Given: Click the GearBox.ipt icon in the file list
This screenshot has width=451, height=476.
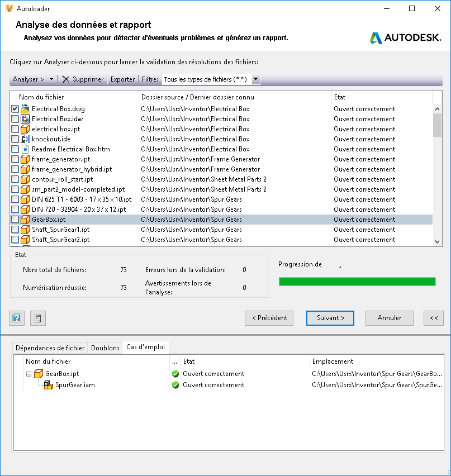Looking at the screenshot, I should point(25,219).
